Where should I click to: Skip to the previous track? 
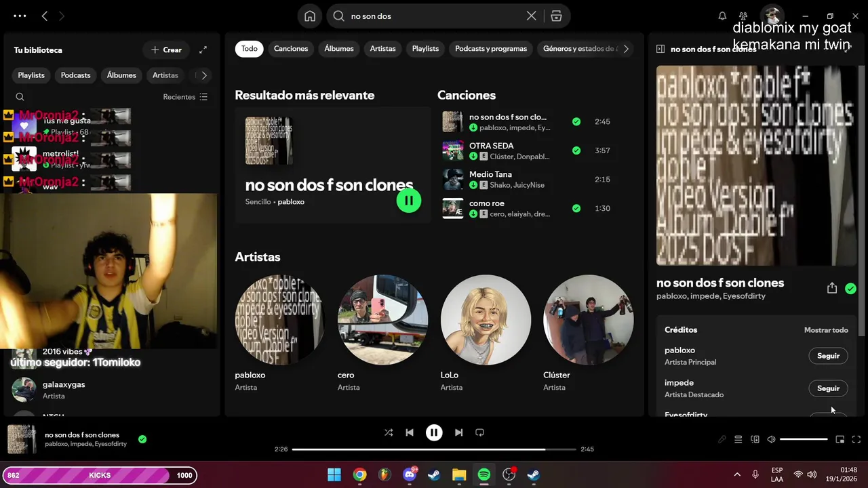[x=410, y=432]
